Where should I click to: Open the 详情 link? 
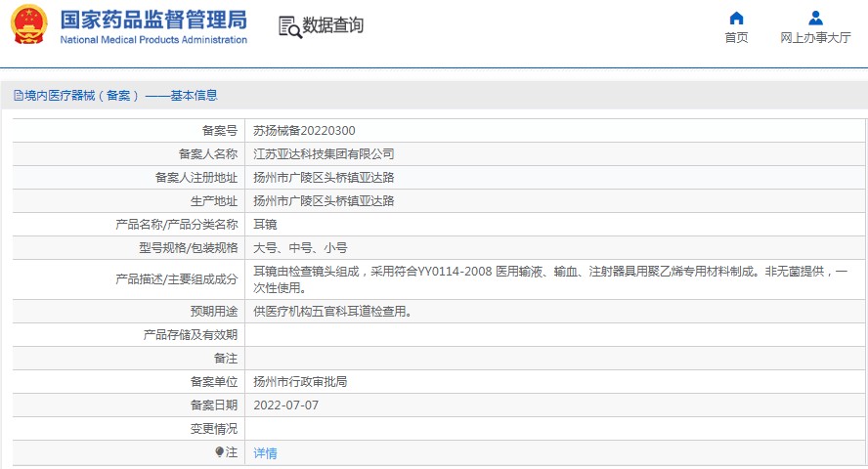point(265,453)
